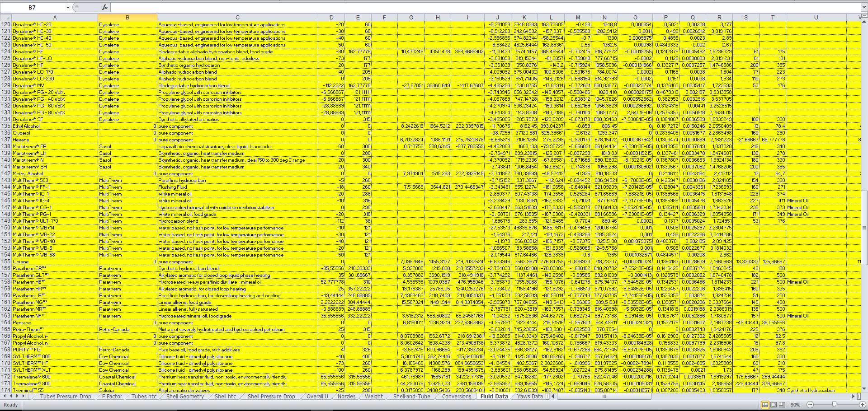Select column B header
868x411 pixels.
click(x=127, y=18)
